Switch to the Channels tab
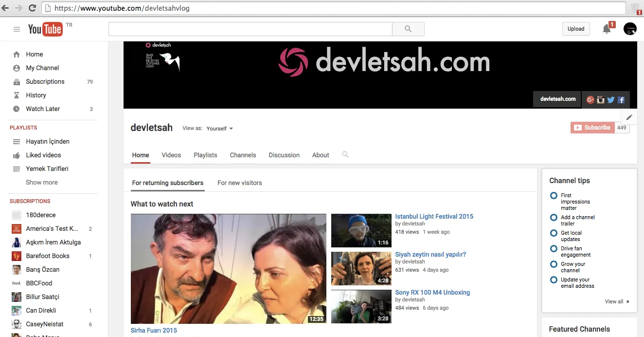The height and width of the screenshot is (337, 644). coord(243,155)
